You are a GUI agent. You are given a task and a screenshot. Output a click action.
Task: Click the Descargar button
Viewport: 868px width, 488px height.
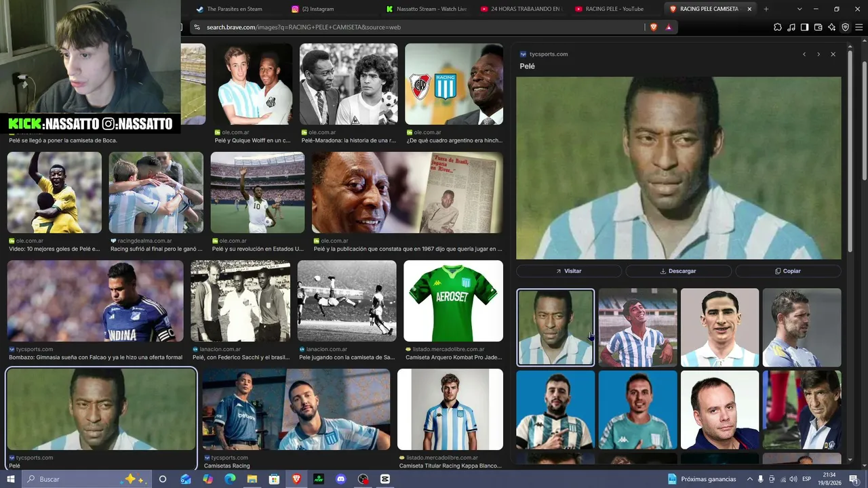pyautogui.click(x=678, y=271)
